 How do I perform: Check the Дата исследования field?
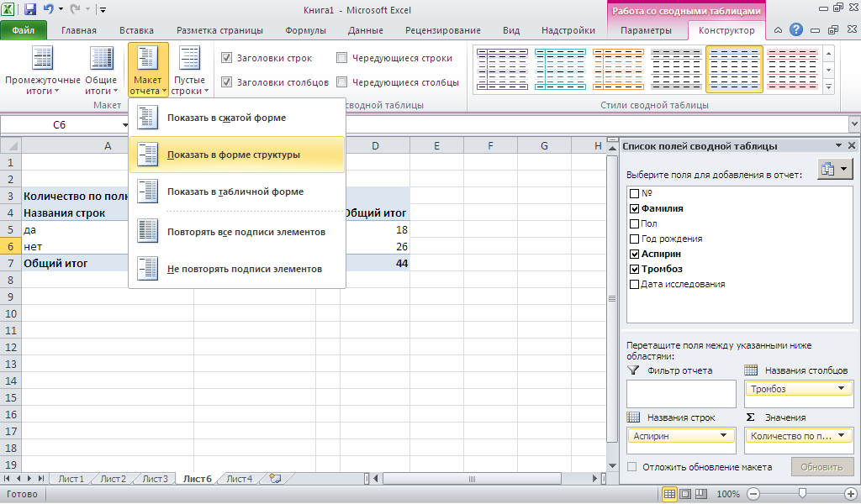pos(634,284)
